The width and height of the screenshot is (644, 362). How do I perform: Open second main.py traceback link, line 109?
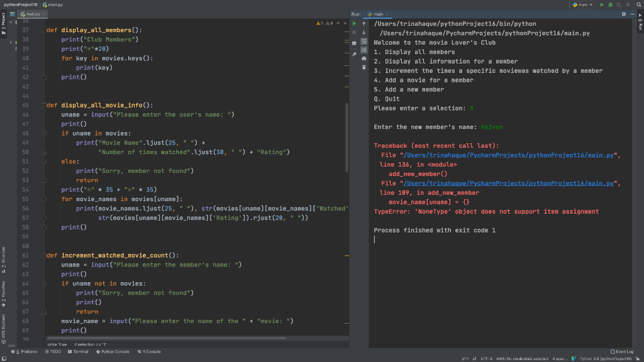coord(508,184)
